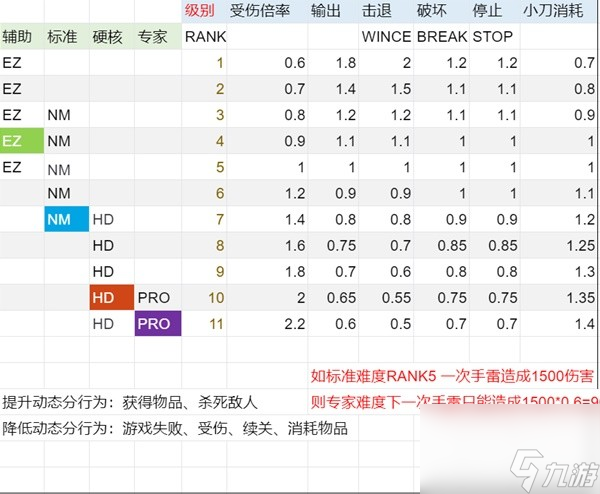Select the 破坏 column header
The width and height of the screenshot is (600, 494).
441,11
